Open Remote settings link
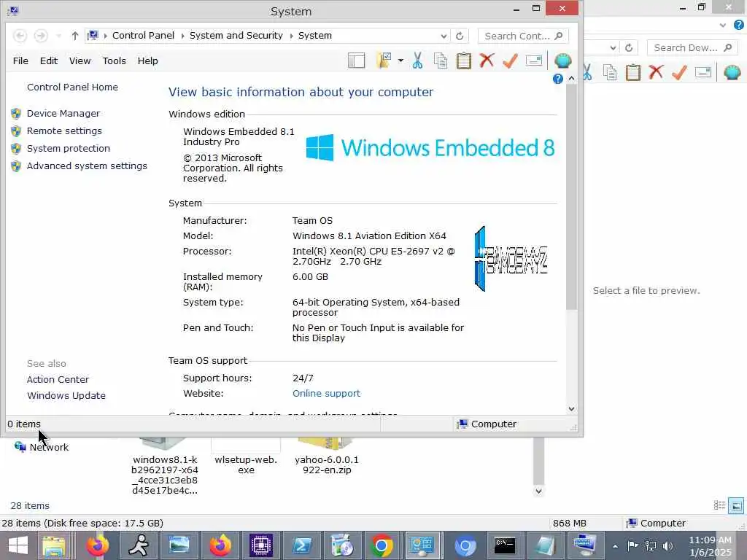 64,131
